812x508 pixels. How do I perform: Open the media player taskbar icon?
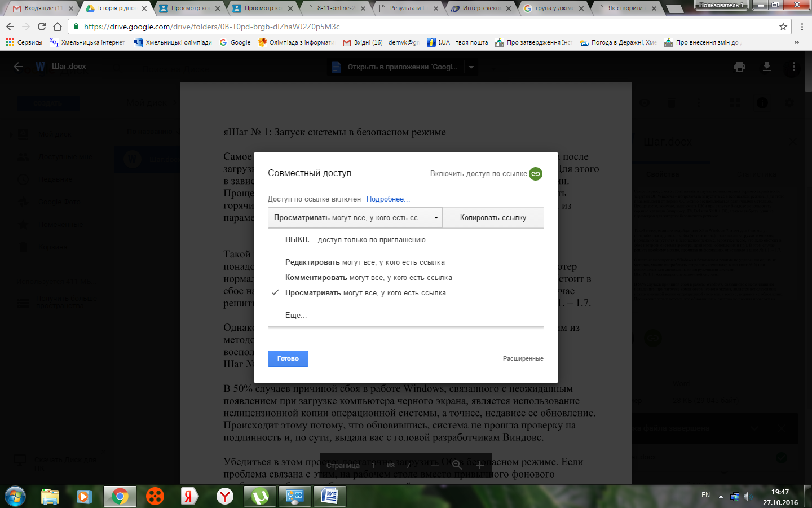(x=85, y=496)
